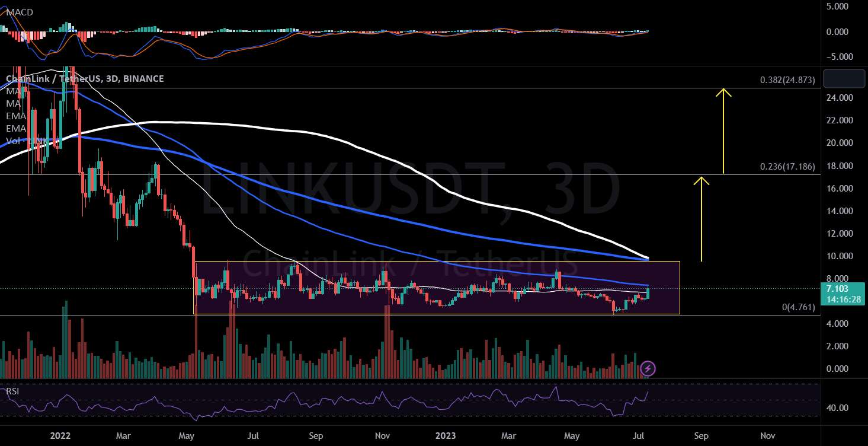868x446 pixels.
Task: Click the Mar label right after 2023
Action: tap(510, 437)
